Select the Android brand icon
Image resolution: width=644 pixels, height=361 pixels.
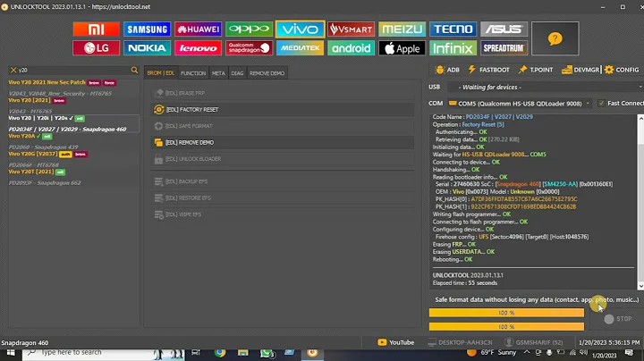(352, 48)
